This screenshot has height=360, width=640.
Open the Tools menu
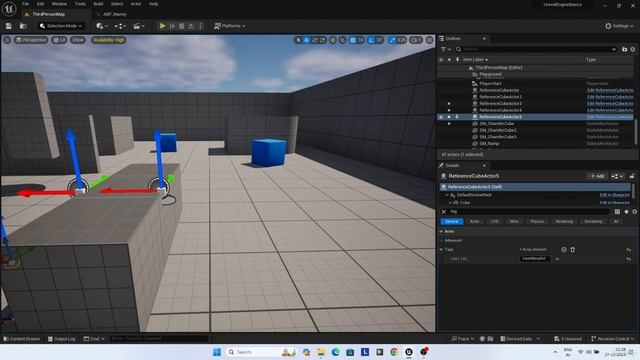tap(80, 4)
